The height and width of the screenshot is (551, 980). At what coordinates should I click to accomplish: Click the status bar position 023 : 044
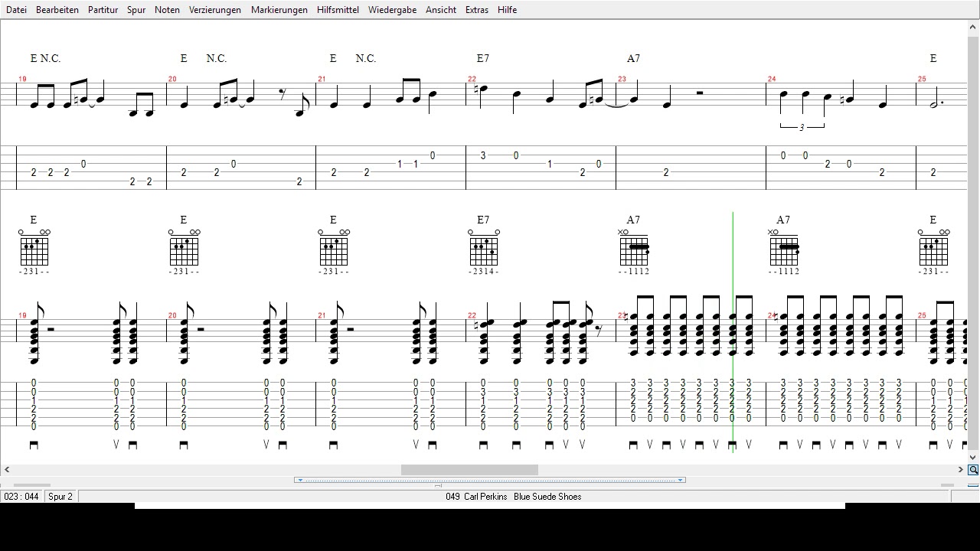click(x=21, y=497)
